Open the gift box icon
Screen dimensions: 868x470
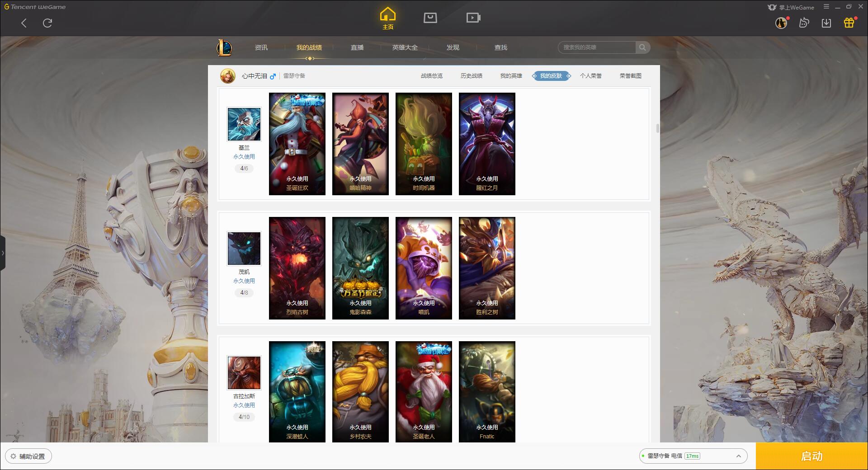(x=849, y=23)
